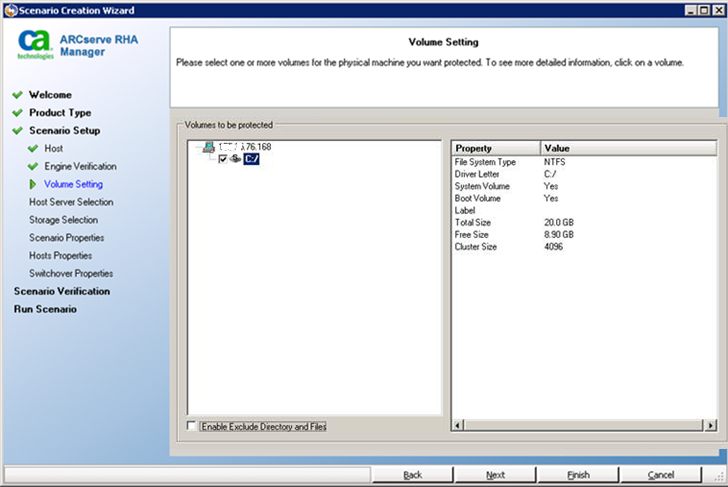Viewport: 728px width, 487px height.
Task: Click the host computer icon in tree
Action: pyautogui.click(x=208, y=147)
